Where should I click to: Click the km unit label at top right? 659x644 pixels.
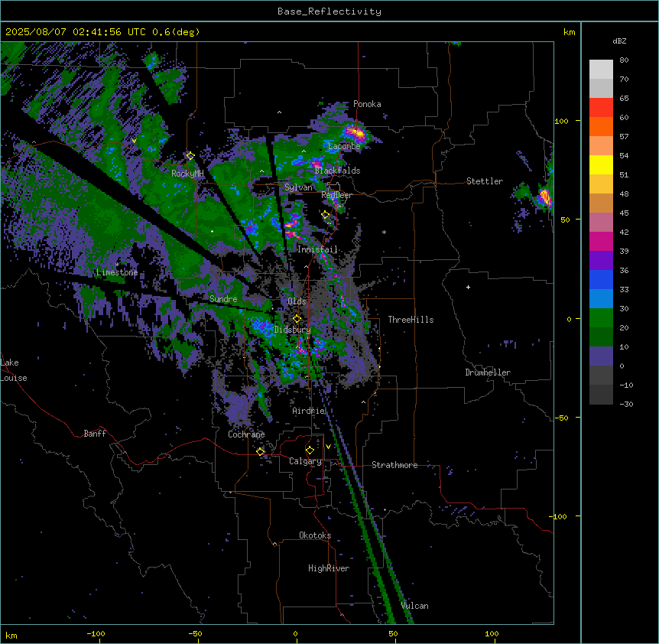tap(569, 32)
